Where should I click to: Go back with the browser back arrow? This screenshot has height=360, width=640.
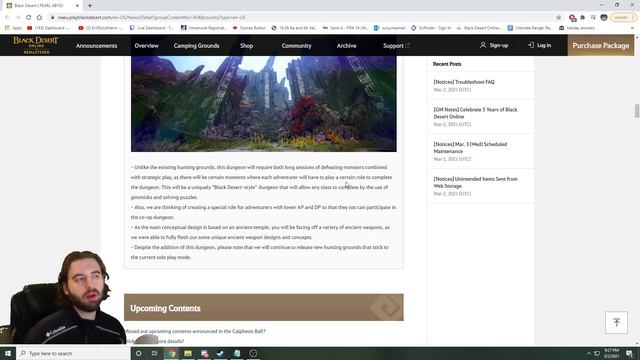point(7,18)
